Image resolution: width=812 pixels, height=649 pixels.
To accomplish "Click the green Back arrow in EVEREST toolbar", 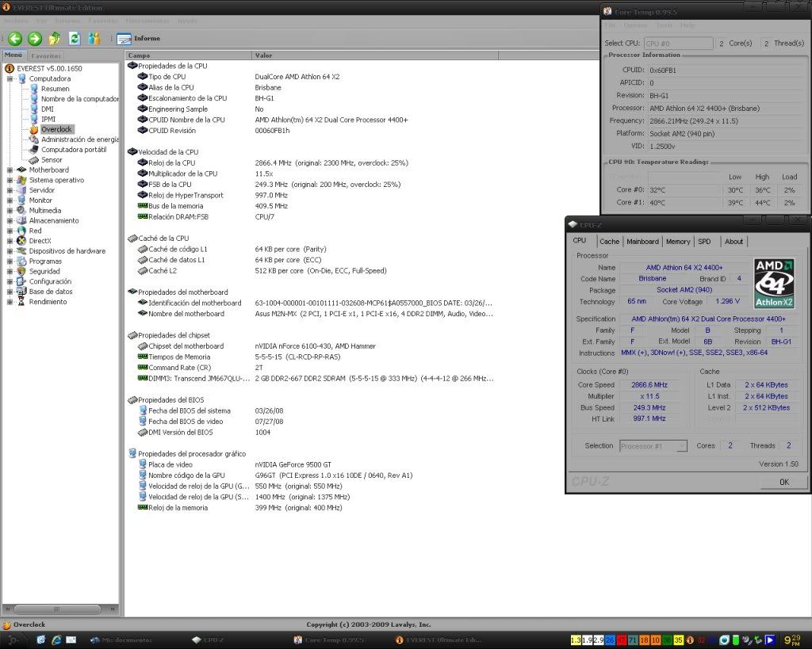I will [15, 38].
